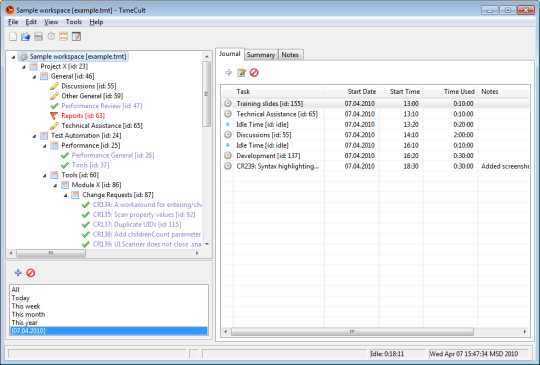
Task: Sort journal by Start Date header
Action: [x=352, y=92]
